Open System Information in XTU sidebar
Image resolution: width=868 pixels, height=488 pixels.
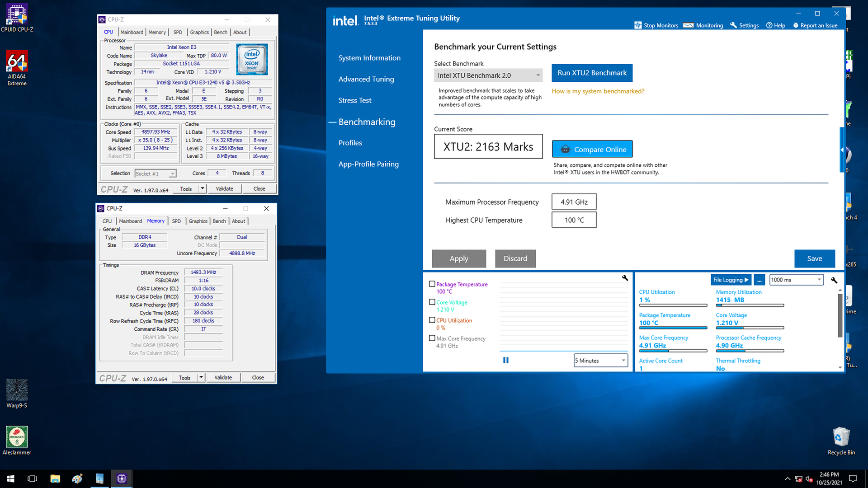click(369, 58)
